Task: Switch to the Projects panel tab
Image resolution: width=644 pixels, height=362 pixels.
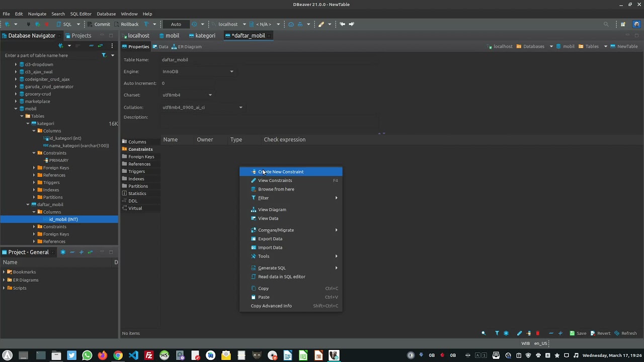Action: click(x=78, y=36)
